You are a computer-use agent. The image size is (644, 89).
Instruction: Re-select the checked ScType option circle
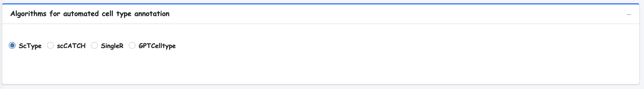pyautogui.click(x=12, y=45)
